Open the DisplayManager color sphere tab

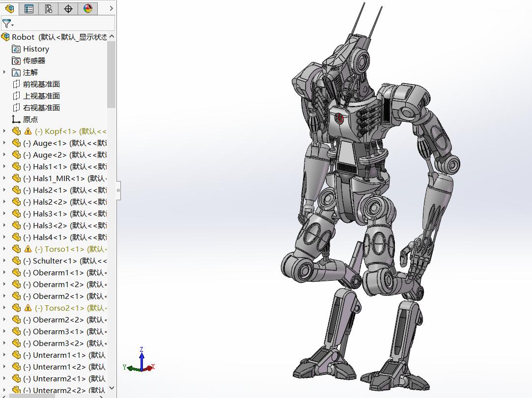pyautogui.click(x=88, y=8)
